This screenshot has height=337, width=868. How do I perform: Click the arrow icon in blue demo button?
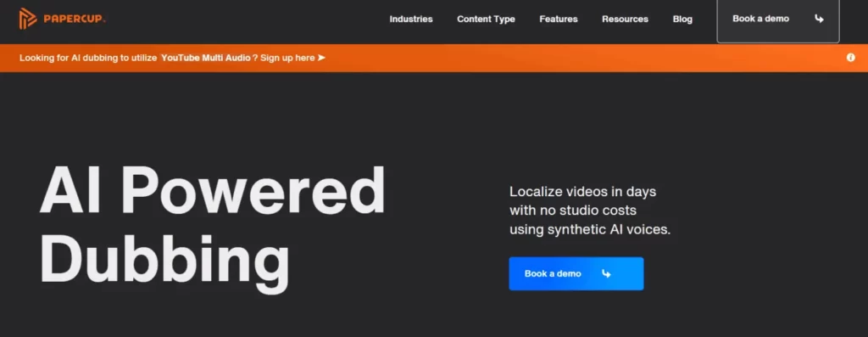click(x=606, y=273)
